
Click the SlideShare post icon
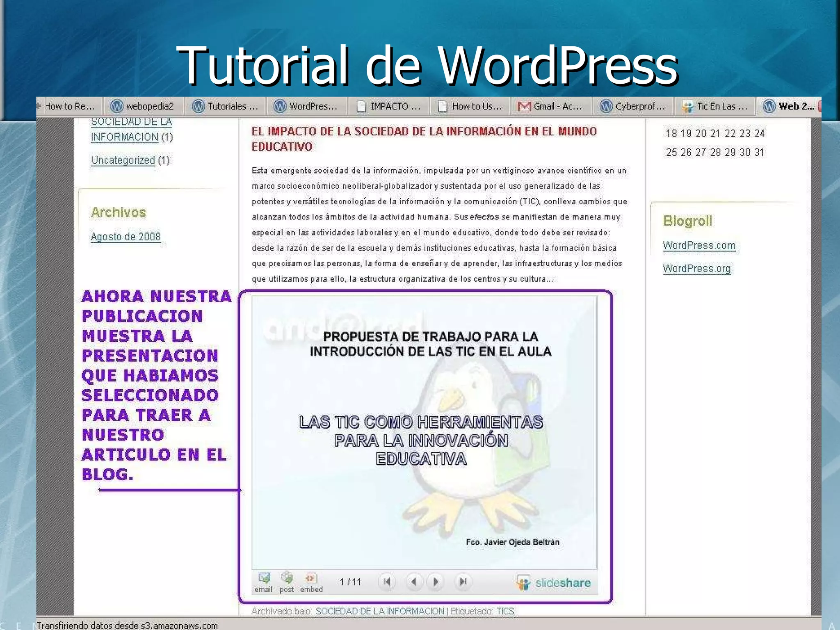click(x=287, y=582)
